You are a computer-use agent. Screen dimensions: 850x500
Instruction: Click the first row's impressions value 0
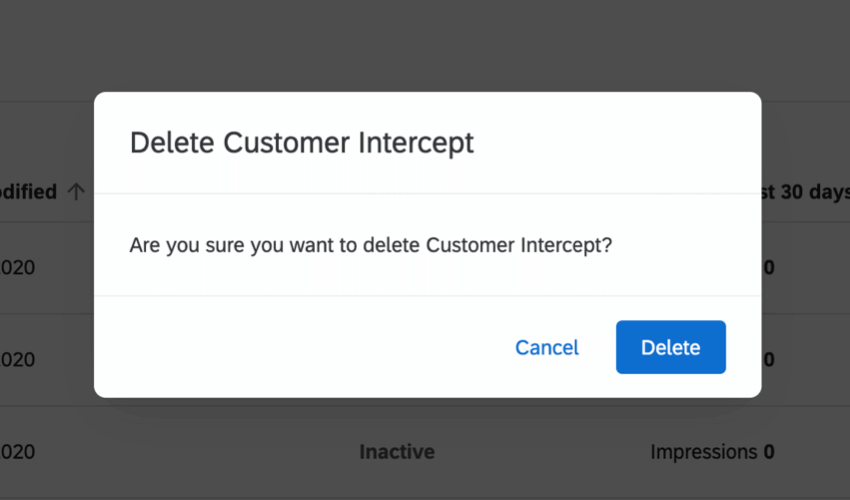click(769, 267)
